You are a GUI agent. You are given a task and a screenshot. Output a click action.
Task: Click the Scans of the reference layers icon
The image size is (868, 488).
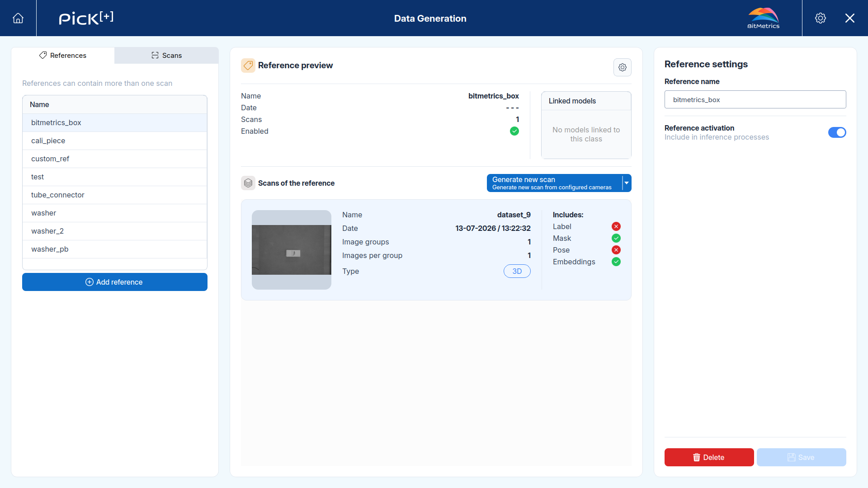(x=248, y=183)
